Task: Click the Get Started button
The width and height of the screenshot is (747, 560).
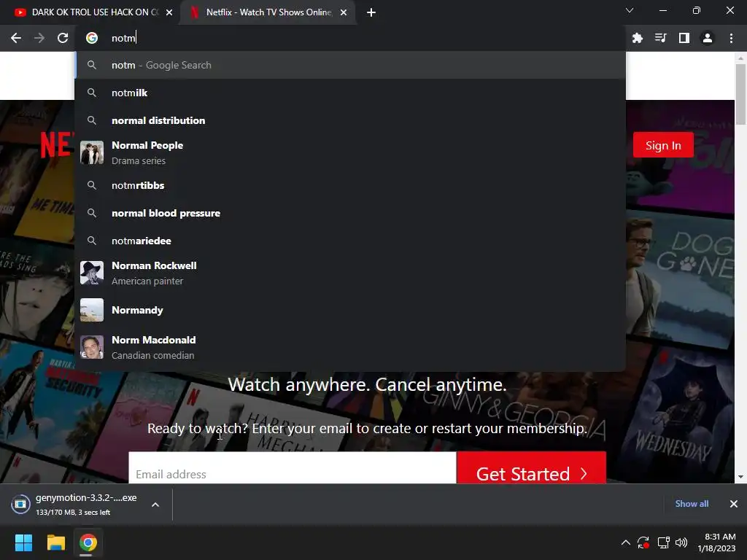Action: (x=531, y=468)
